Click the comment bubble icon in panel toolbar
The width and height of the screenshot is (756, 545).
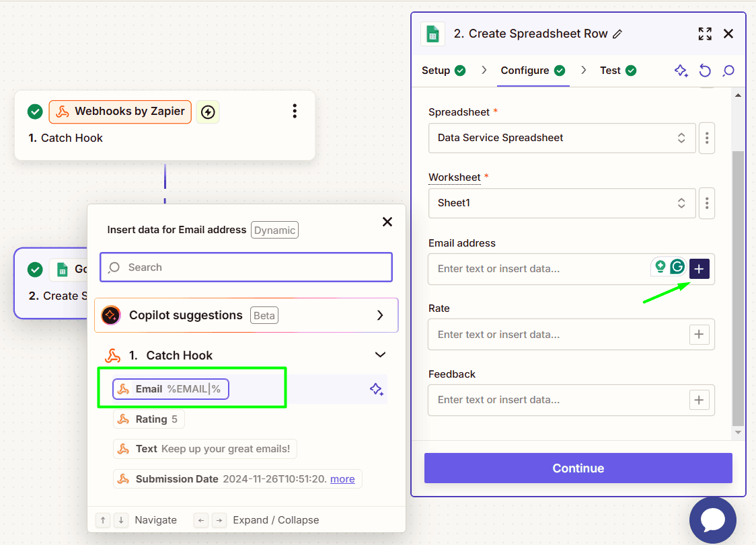(728, 71)
